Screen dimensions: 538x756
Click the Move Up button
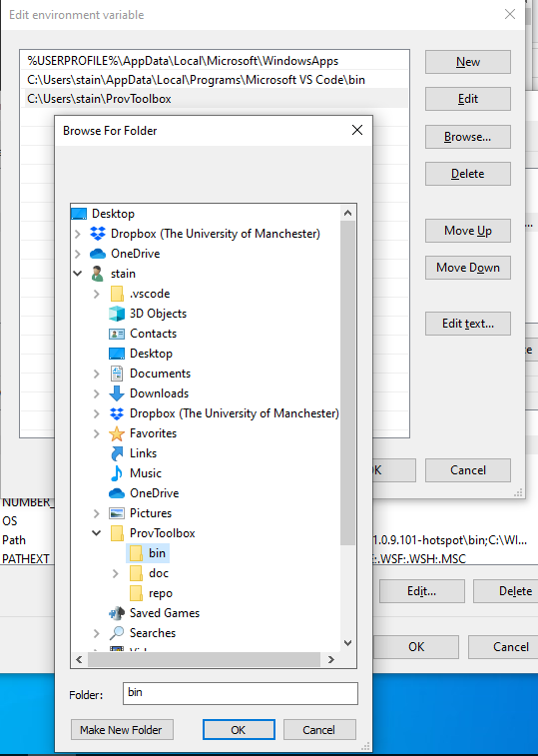point(467,231)
